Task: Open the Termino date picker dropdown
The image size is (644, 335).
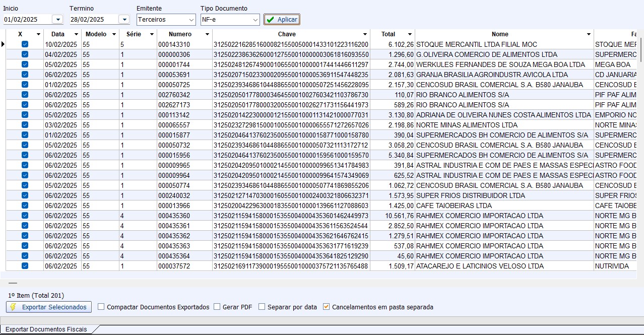Action: [124, 20]
